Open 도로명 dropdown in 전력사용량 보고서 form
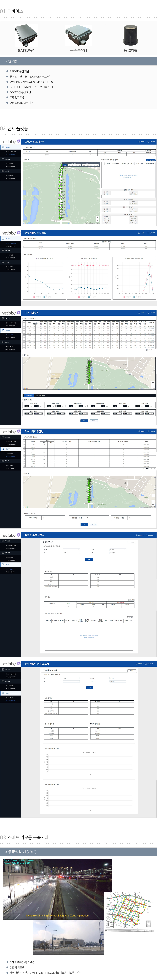The width and height of the screenshot is (157, 980). coord(118,678)
